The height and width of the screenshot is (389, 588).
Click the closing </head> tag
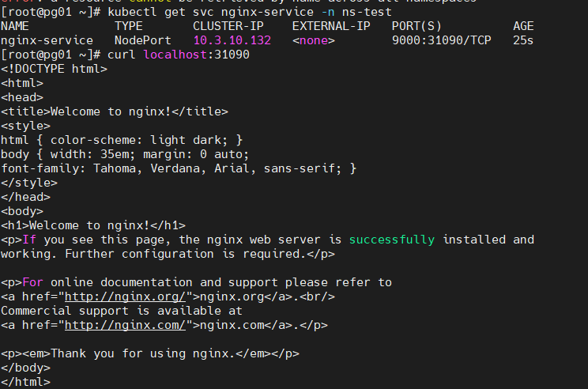coord(25,197)
